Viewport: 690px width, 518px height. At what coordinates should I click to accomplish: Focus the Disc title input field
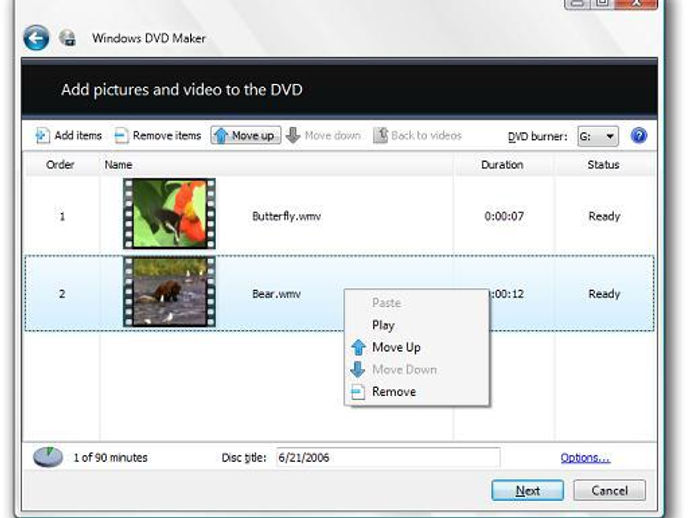click(388, 458)
